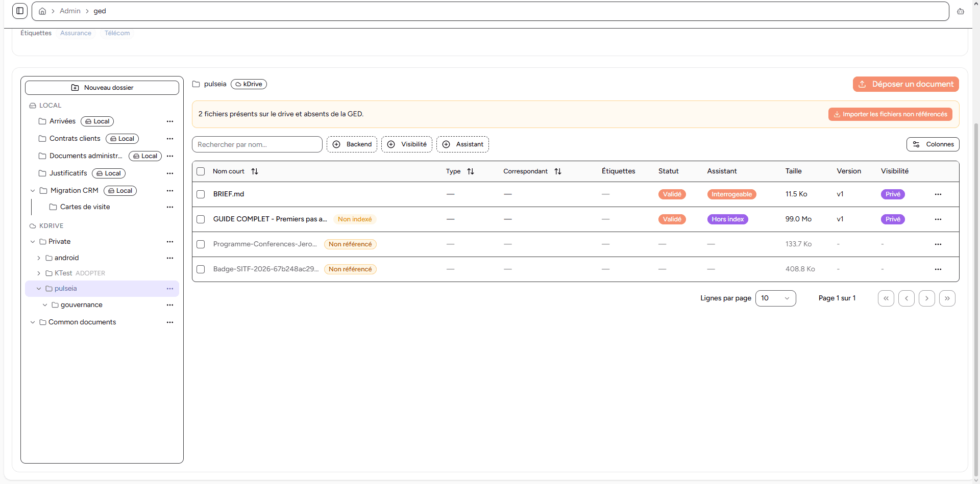980x484 pixels.
Task: Open the more options for Arrivées folder
Action: pos(170,121)
